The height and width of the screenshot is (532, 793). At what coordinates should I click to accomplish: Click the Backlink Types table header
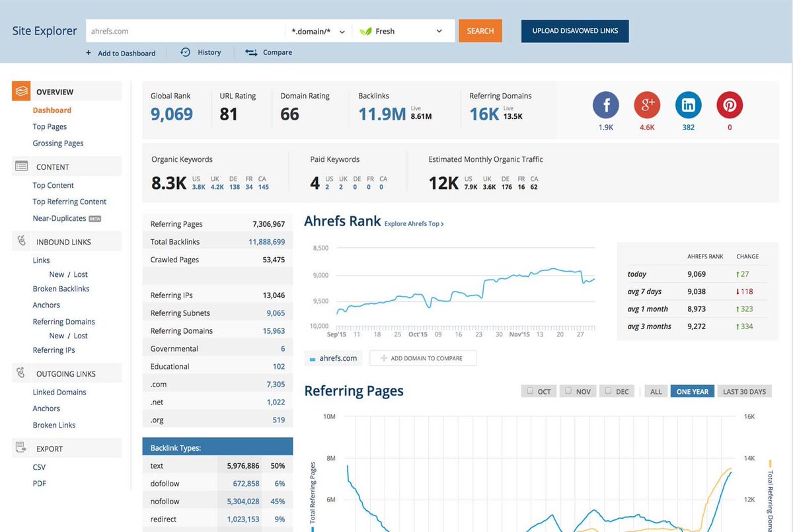(x=217, y=447)
